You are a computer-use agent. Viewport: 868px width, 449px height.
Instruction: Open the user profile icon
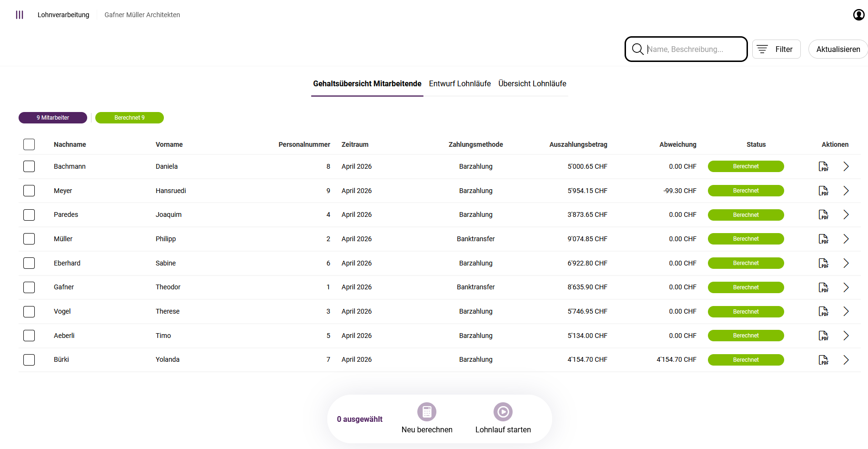point(859,15)
